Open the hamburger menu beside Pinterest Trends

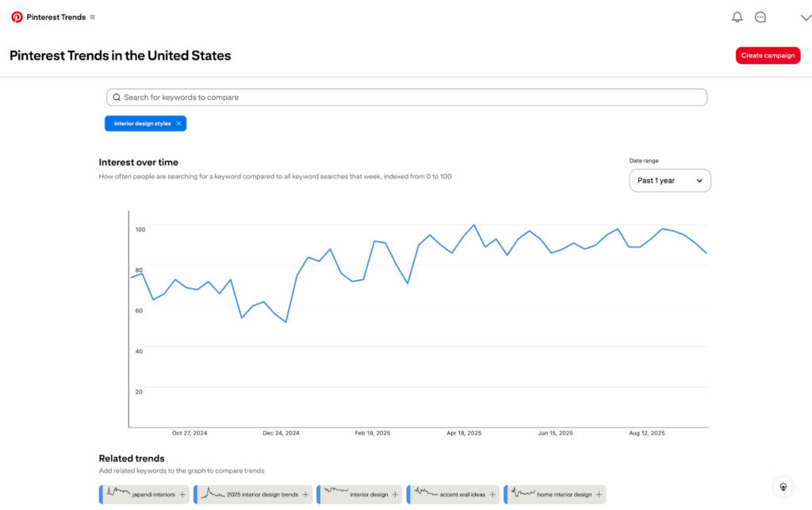pyautogui.click(x=93, y=17)
